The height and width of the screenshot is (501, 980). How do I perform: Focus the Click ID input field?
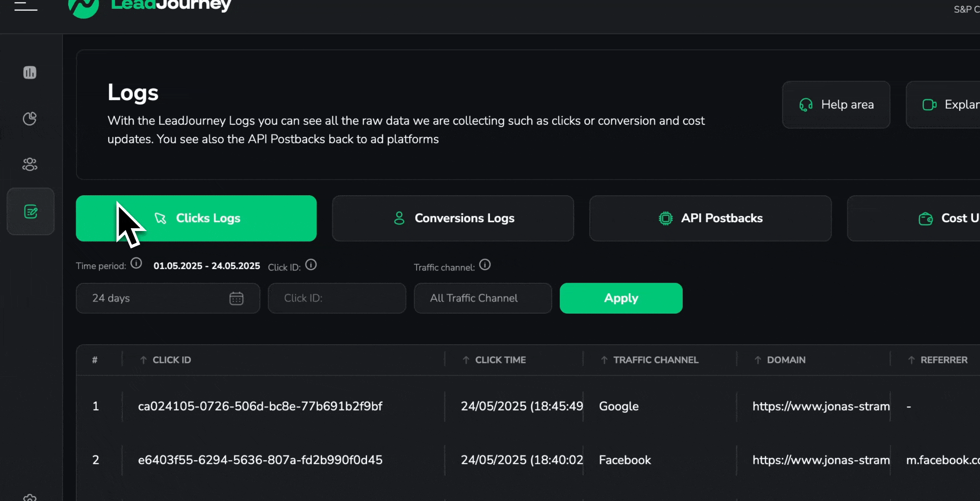coord(337,298)
